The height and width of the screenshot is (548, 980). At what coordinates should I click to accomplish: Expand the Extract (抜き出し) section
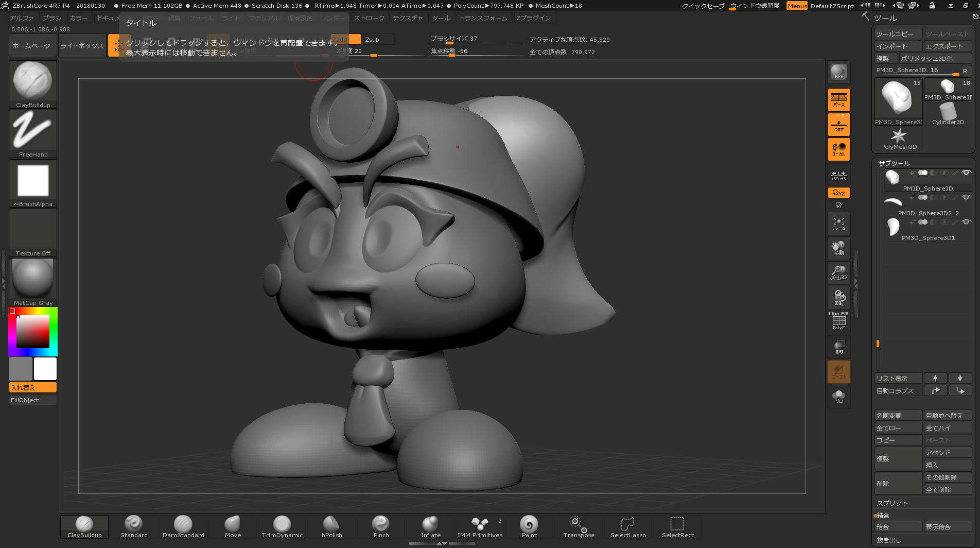(889, 540)
